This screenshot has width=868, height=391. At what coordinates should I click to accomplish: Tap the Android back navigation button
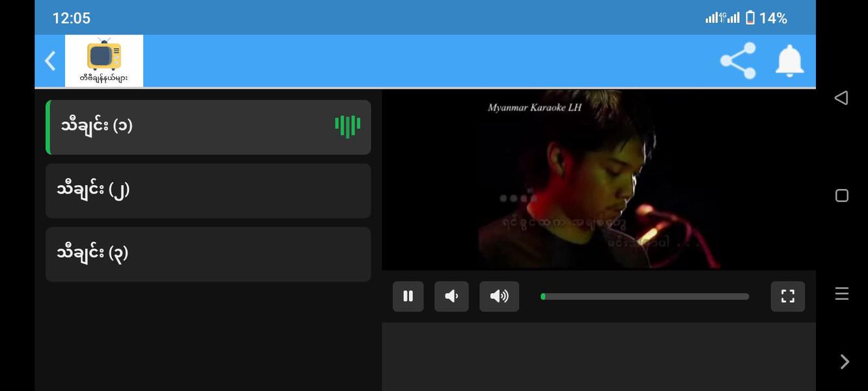click(841, 96)
